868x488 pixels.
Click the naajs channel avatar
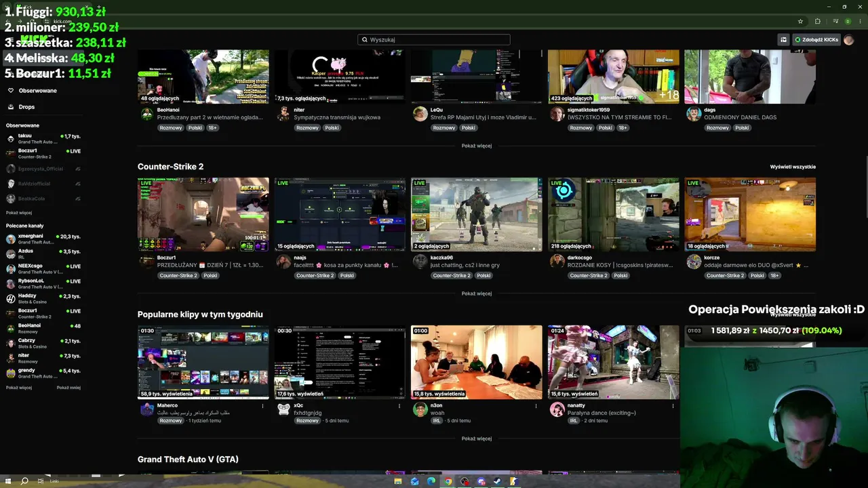[x=283, y=261]
